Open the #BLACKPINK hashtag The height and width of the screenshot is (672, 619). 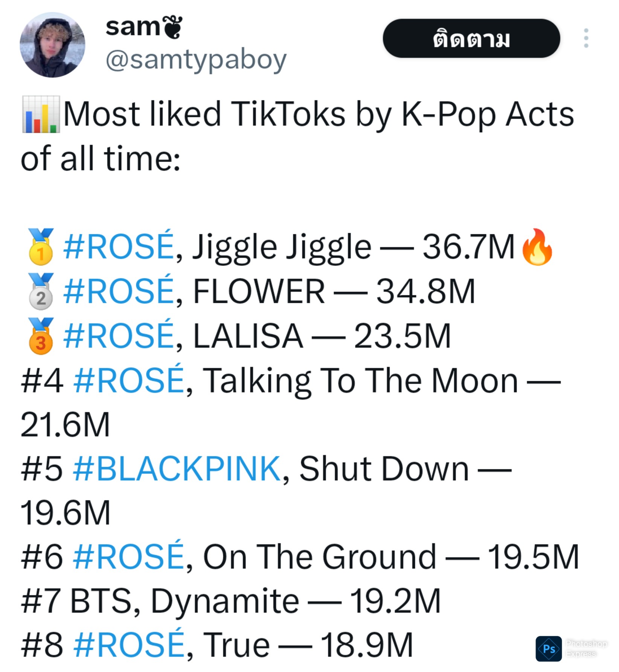tap(177, 469)
